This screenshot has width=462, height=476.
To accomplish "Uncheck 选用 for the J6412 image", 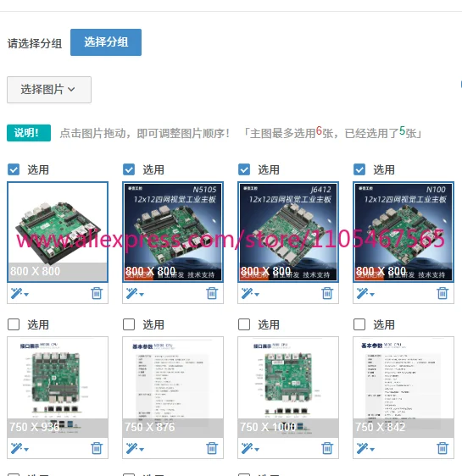I will tap(244, 169).
